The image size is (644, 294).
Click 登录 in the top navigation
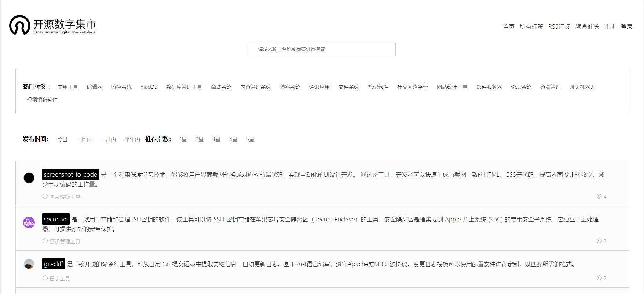coord(626,26)
